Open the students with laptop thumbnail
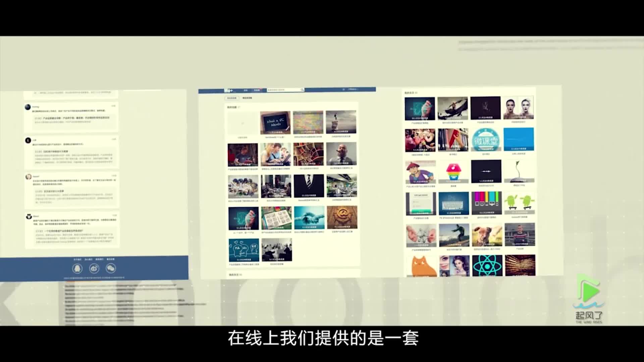The width and height of the screenshot is (644, 362). (276, 155)
